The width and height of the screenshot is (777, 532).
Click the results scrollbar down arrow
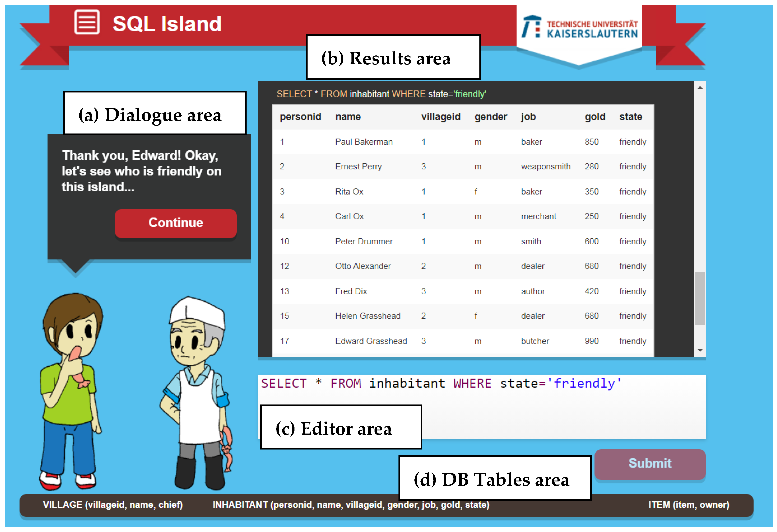(700, 350)
